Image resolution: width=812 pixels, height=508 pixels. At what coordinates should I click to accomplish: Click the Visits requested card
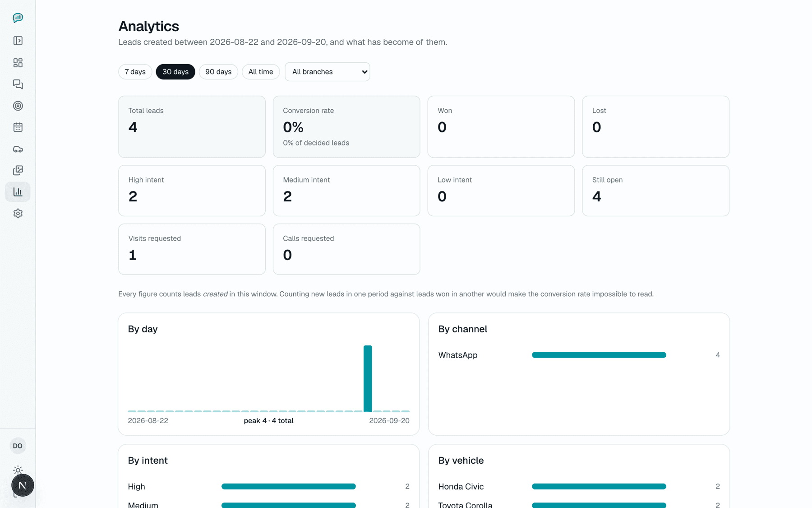(192, 249)
